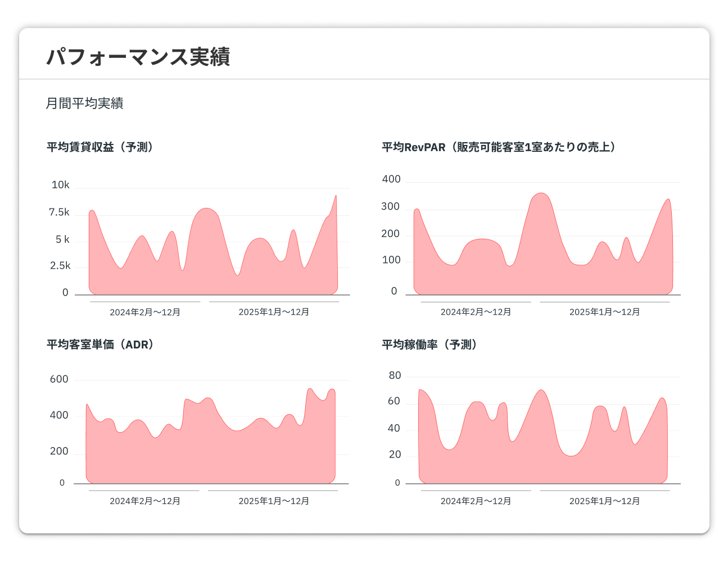Click the 60 axis label in occupancy chart

[x=394, y=401]
